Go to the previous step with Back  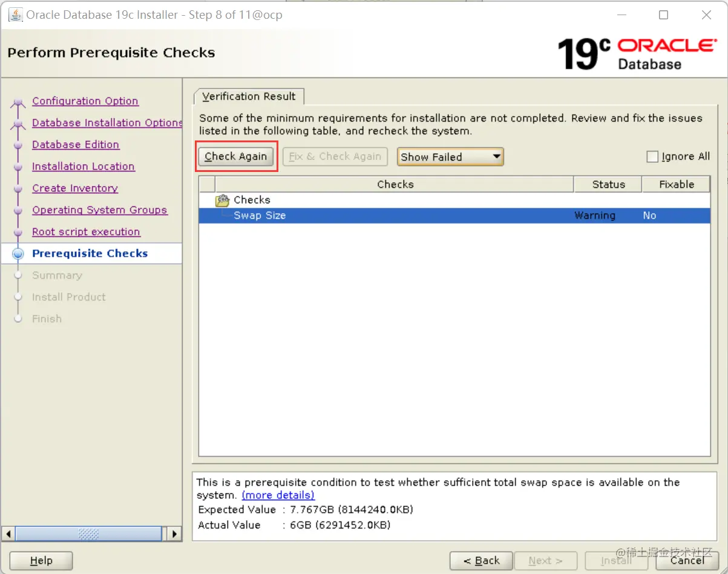[x=482, y=561]
